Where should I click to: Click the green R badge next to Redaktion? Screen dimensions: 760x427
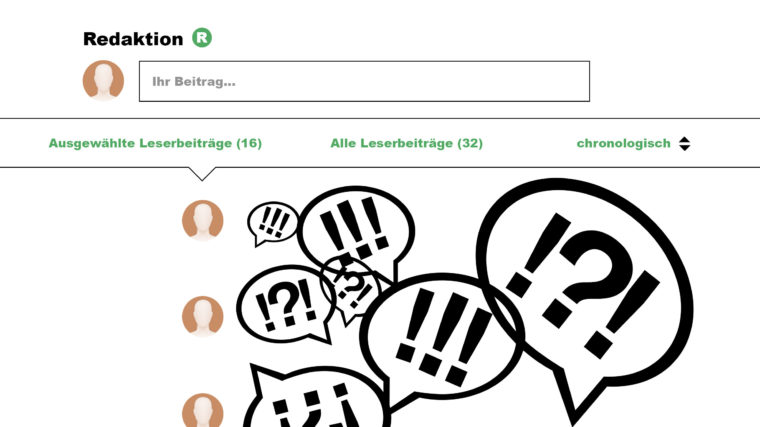point(202,38)
